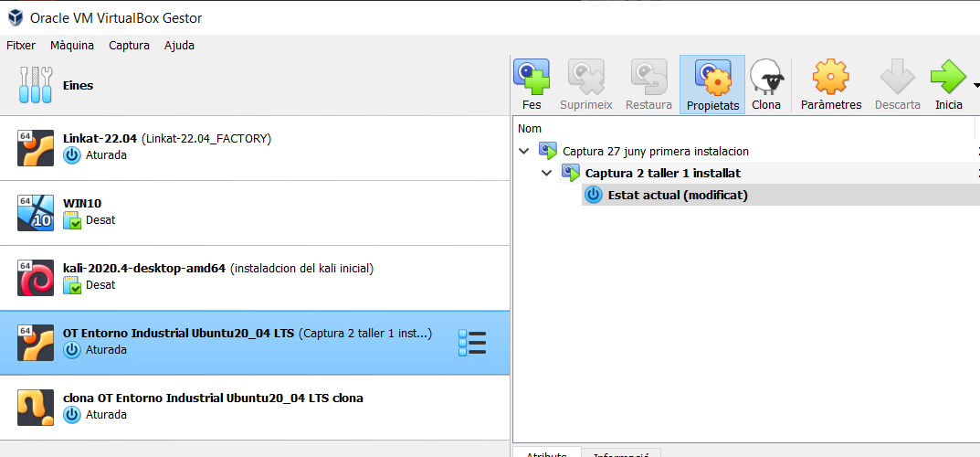Select snapshot Captura 2 taller 1 installat
The image size is (980, 457).
[x=663, y=173]
